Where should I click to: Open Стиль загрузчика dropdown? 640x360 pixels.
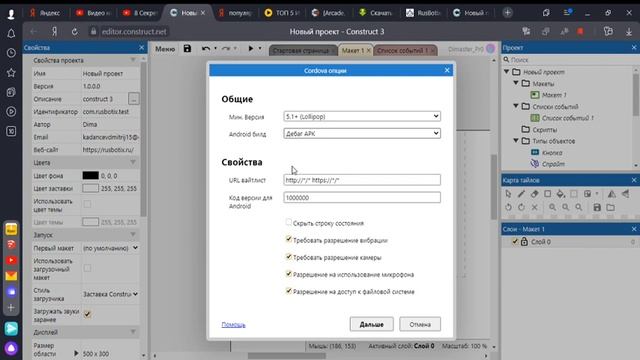pos(110,294)
